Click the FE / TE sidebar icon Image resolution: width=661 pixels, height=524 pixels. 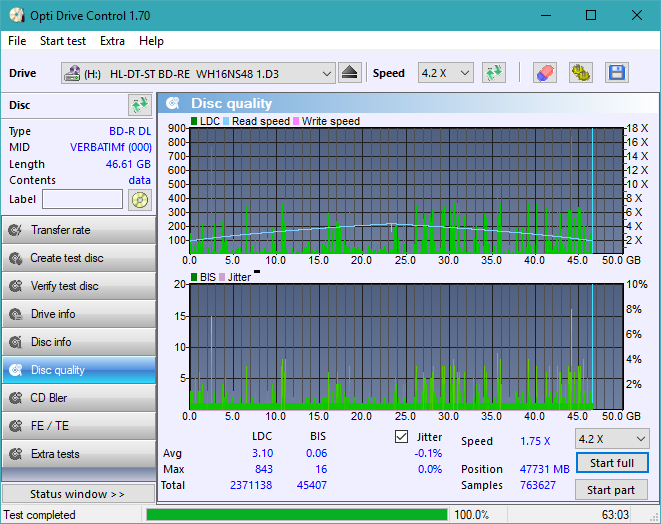click(x=16, y=426)
